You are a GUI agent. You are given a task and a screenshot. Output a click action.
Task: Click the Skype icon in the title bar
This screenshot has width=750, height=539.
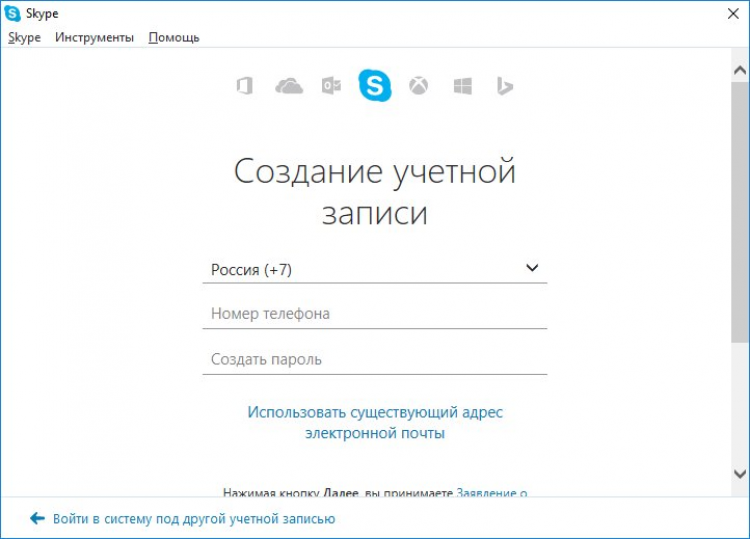point(12,13)
